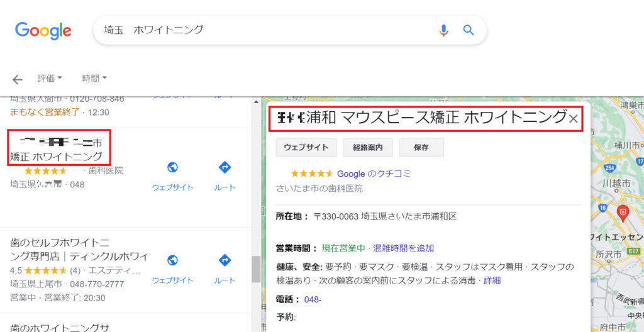Click 混雑時間を追加 link
Viewport: 644px width, 332px height.
click(x=403, y=248)
